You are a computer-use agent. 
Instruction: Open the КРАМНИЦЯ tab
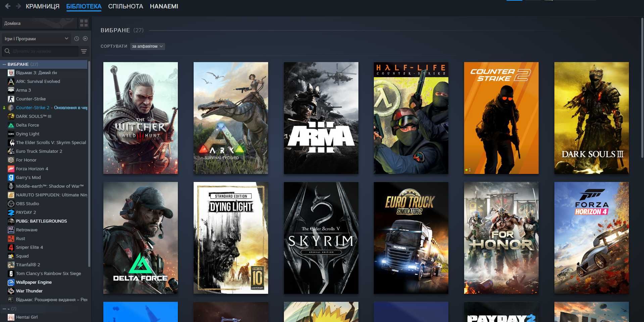43,6
